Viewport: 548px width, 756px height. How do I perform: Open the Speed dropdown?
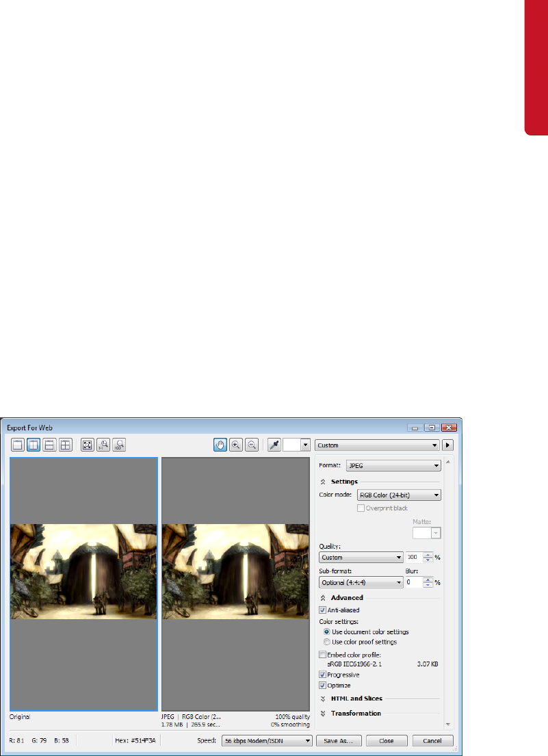(x=267, y=740)
